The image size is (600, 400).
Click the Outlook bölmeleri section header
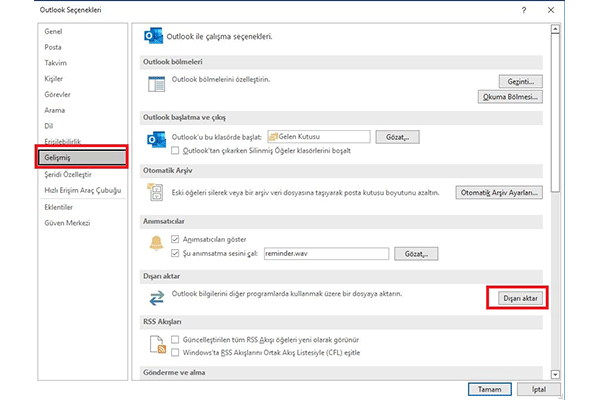341,62
